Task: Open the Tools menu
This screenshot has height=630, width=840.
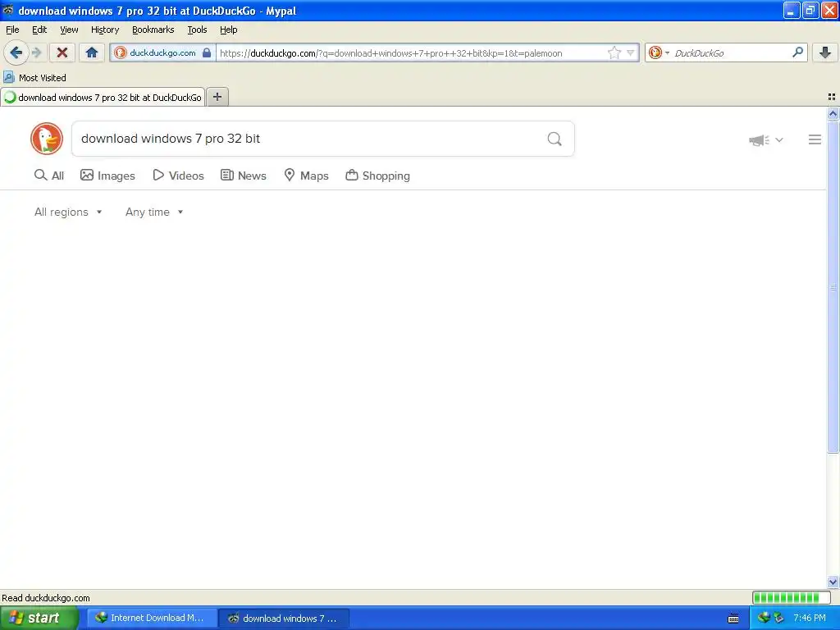Action: click(197, 30)
